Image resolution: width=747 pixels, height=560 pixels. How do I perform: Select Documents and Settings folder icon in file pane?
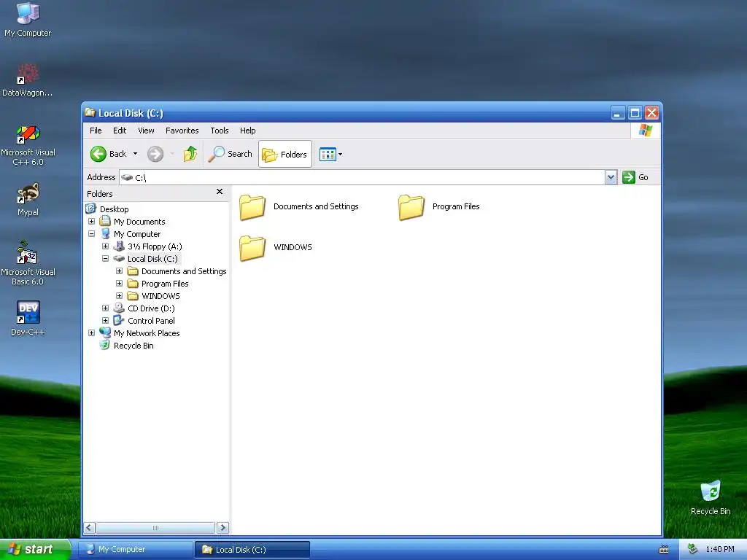pos(252,207)
